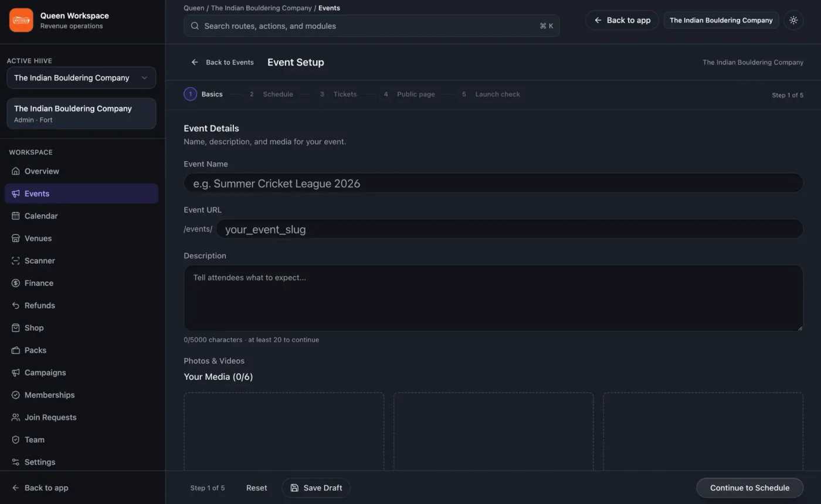Click the Campaigns megaphone icon
Viewport: 821px width, 504px height.
coord(16,373)
